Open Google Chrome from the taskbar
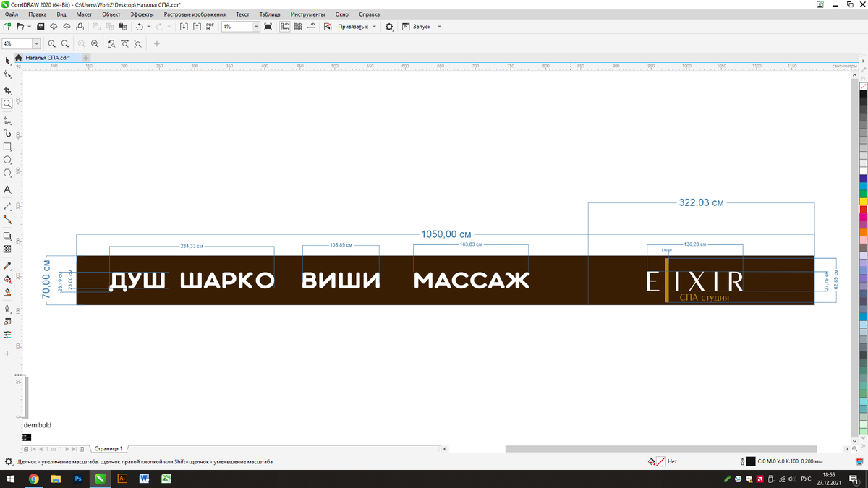The width and height of the screenshot is (868, 488). coord(34,479)
